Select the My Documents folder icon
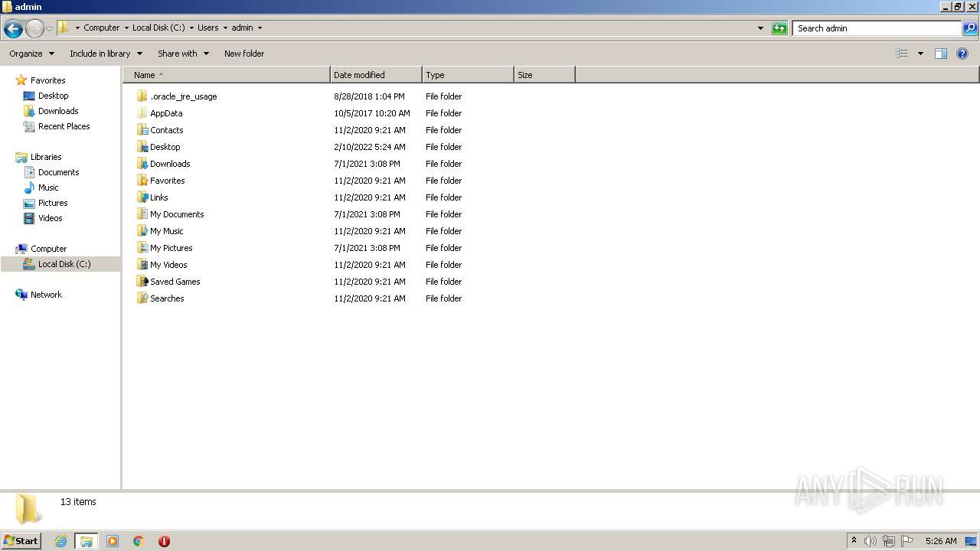This screenshot has width=980, height=551. click(142, 214)
